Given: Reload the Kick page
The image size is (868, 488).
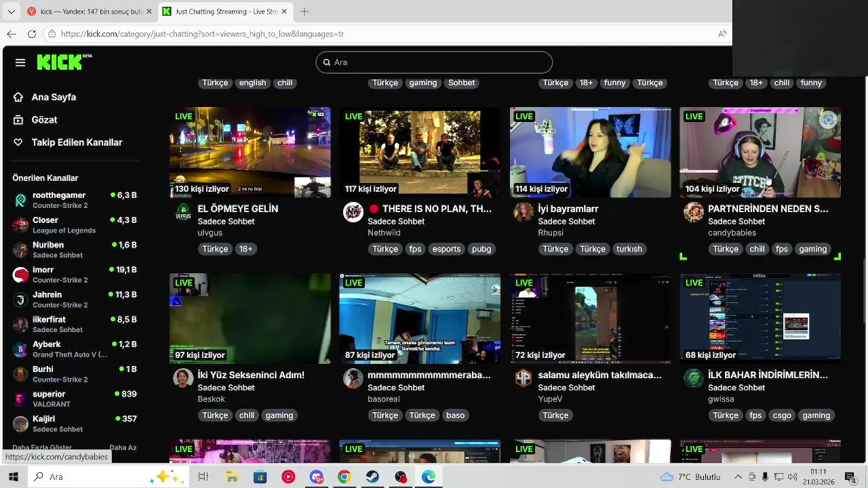Looking at the screenshot, I should [32, 34].
